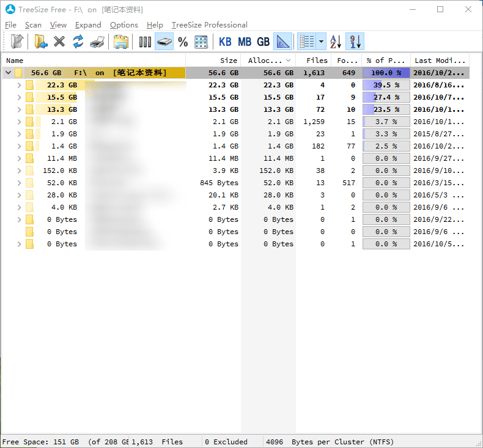
Task: Click the Select Directory folder icon
Action: (x=41, y=42)
